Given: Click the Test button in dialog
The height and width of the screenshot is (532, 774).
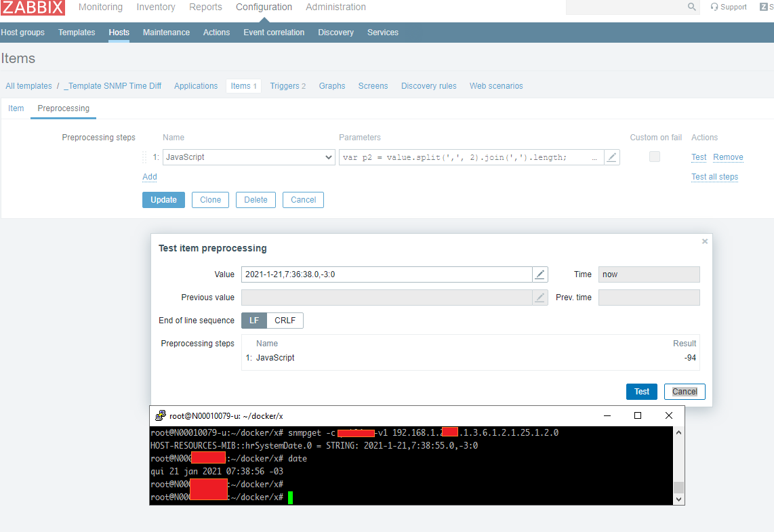Looking at the screenshot, I should click(642, 392).
